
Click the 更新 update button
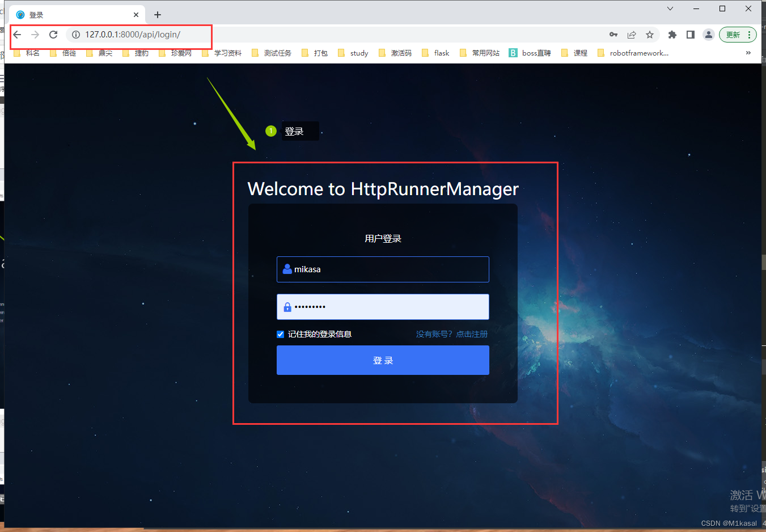pyautogui.click(x=733, y=35)
